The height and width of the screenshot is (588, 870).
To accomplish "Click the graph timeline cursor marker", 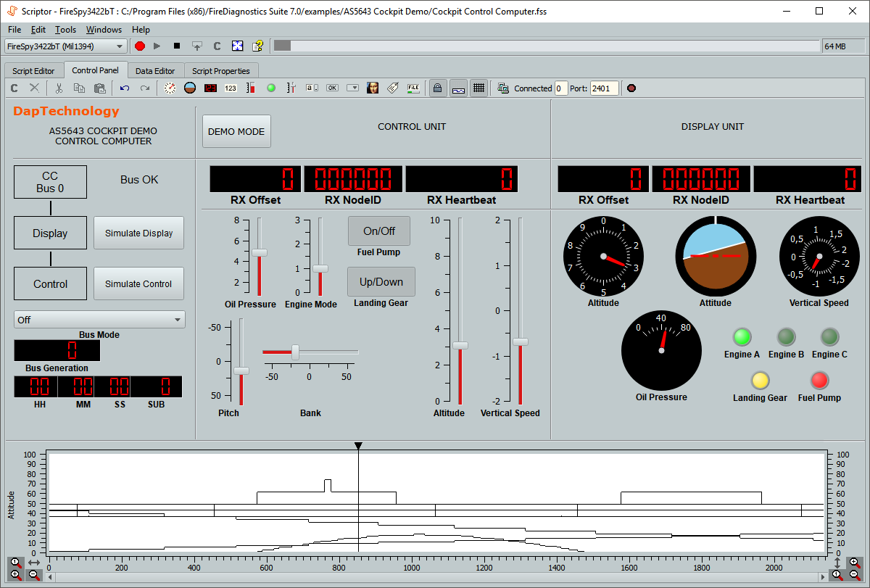I will 358,446.
